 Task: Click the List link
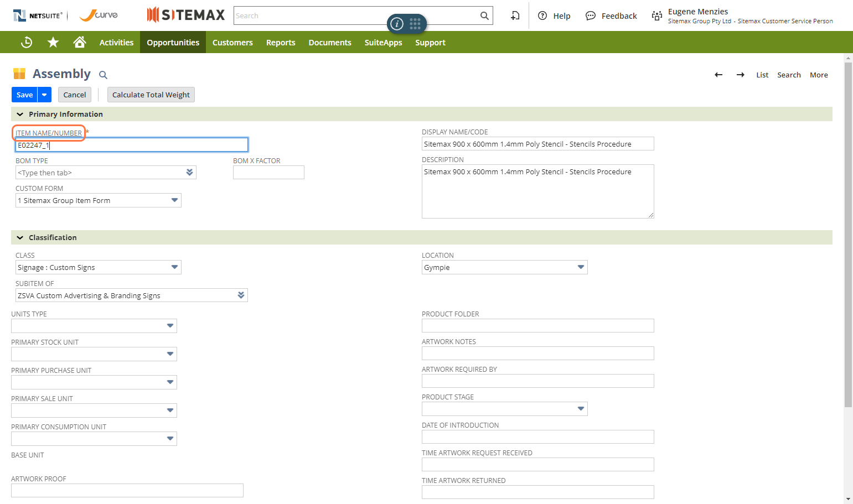tap(762, 75)
